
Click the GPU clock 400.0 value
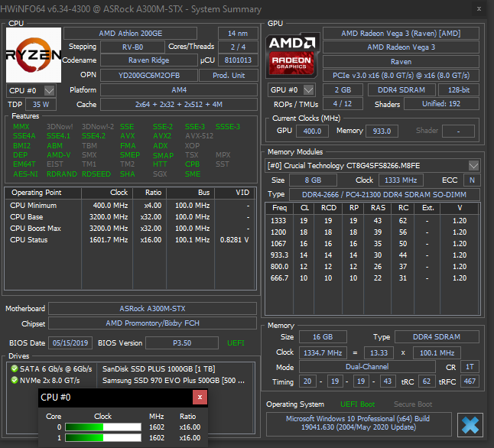(312, 131)
